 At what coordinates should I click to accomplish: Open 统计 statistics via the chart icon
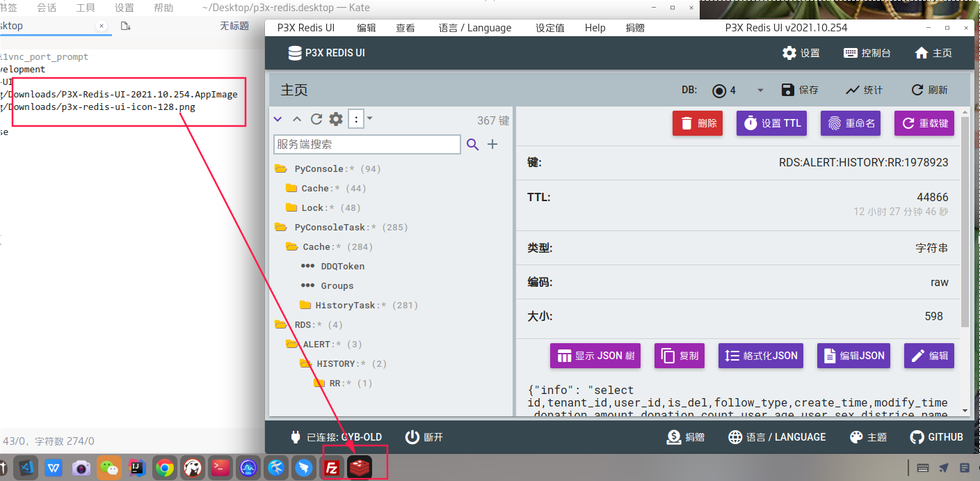click(x=853, y=90)
